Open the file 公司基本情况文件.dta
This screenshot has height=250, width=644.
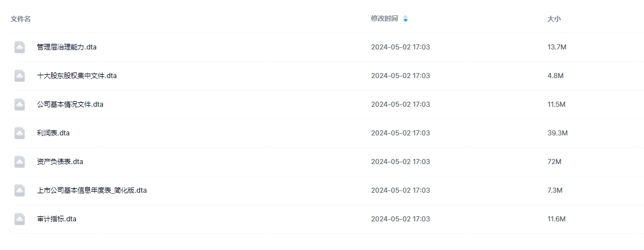[x=70, y=104]
